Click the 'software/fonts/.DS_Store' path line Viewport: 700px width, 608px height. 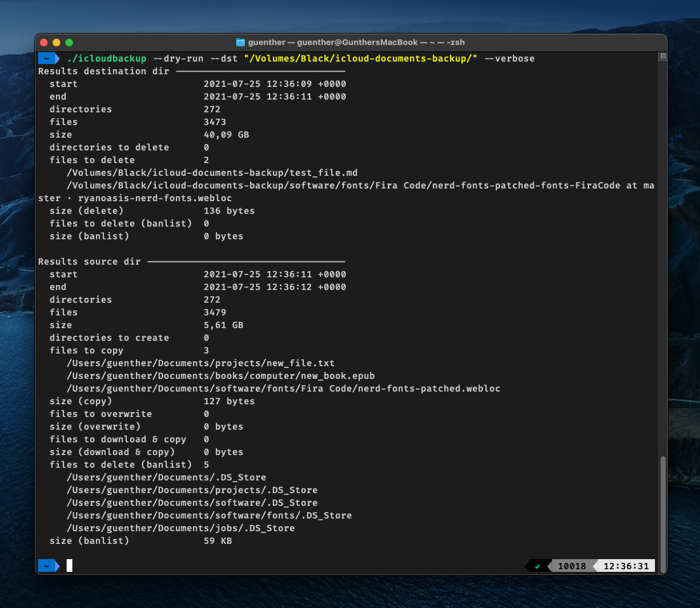209,515
